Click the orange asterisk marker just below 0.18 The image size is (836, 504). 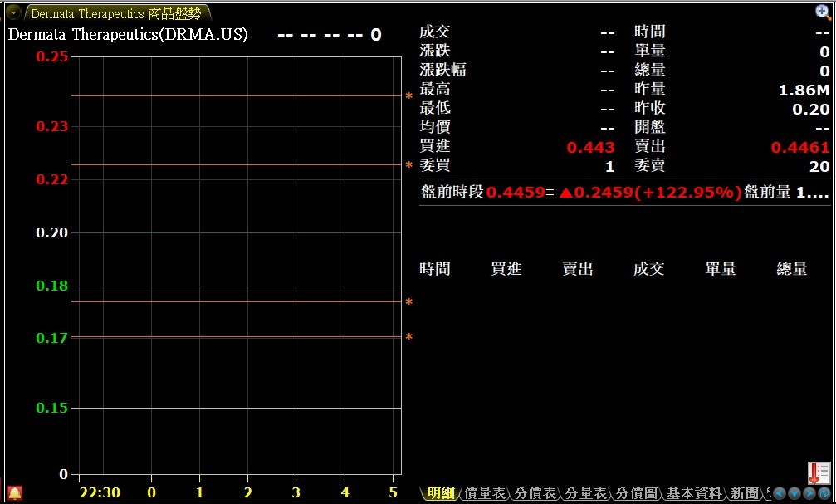tap(409, 302)
